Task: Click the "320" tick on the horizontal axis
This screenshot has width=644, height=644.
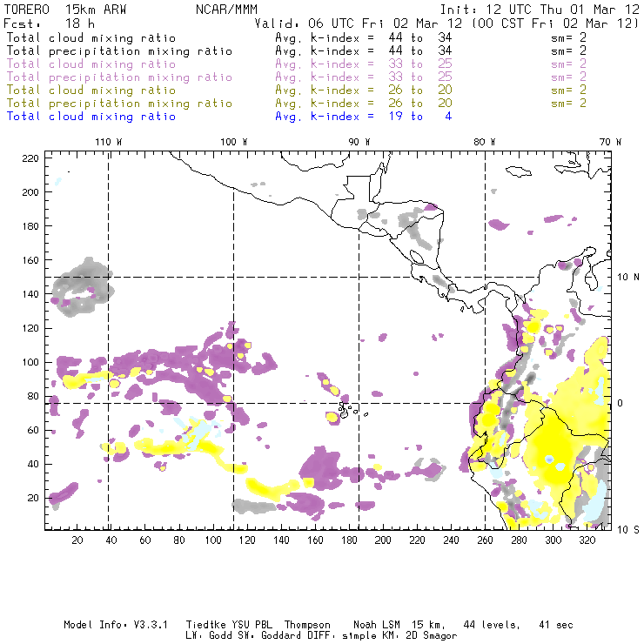Action: [587, 540]
